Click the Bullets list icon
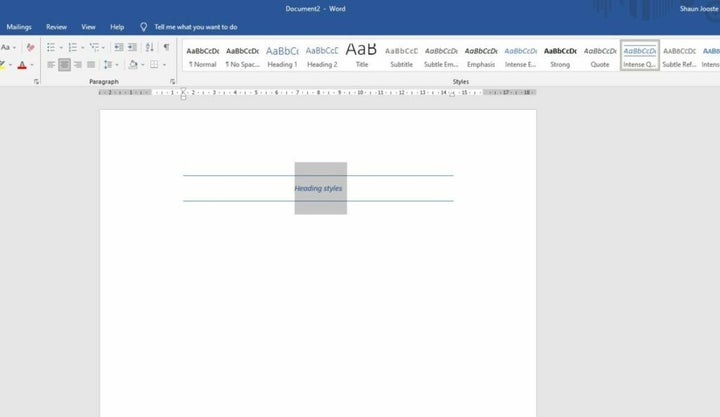 50,47
